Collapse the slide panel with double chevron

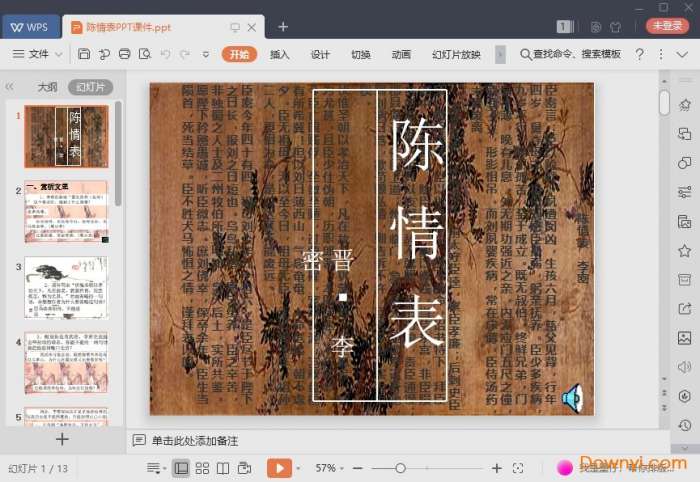point(9,87)
